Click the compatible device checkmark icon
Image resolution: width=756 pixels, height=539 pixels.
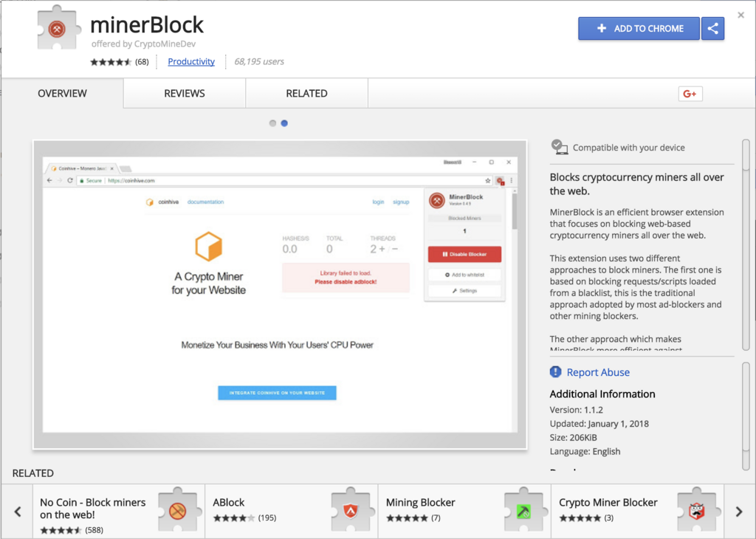(560, 147)
